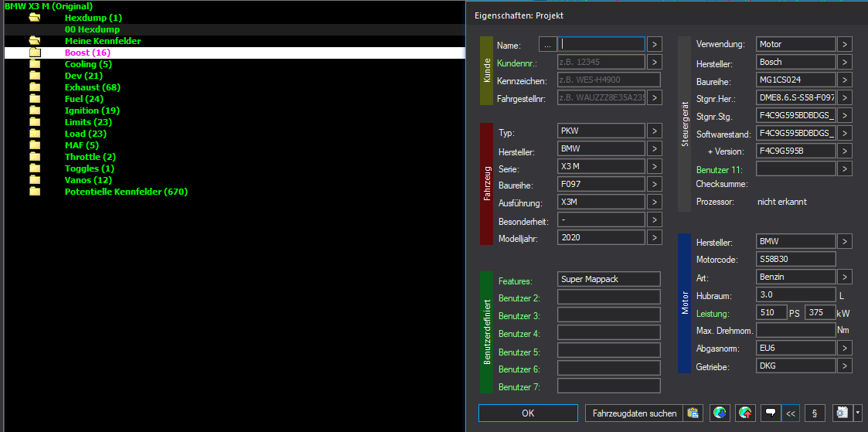Click the ... button beside Name field

click(x=547, y=44)
